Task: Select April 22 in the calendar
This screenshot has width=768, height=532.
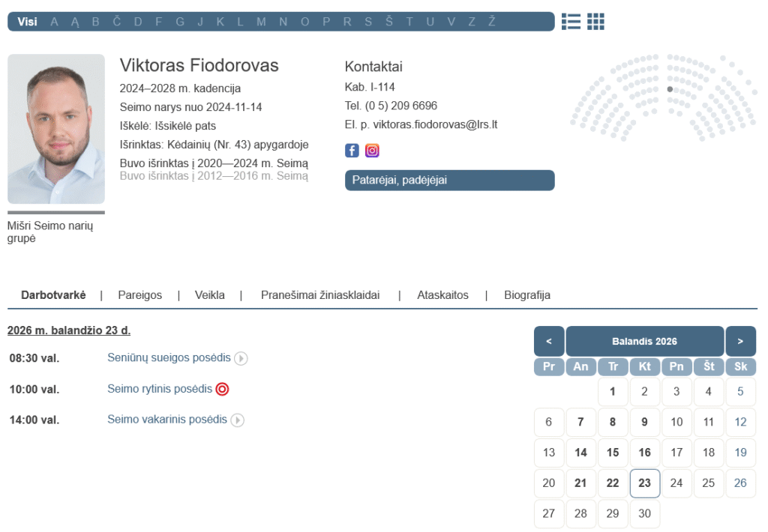Action: point(613,483)
